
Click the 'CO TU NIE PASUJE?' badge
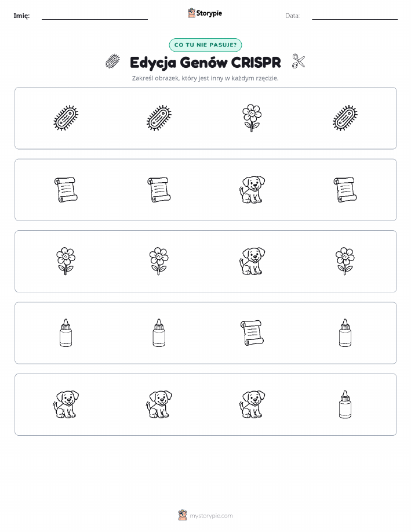click(x=205, y=45)
